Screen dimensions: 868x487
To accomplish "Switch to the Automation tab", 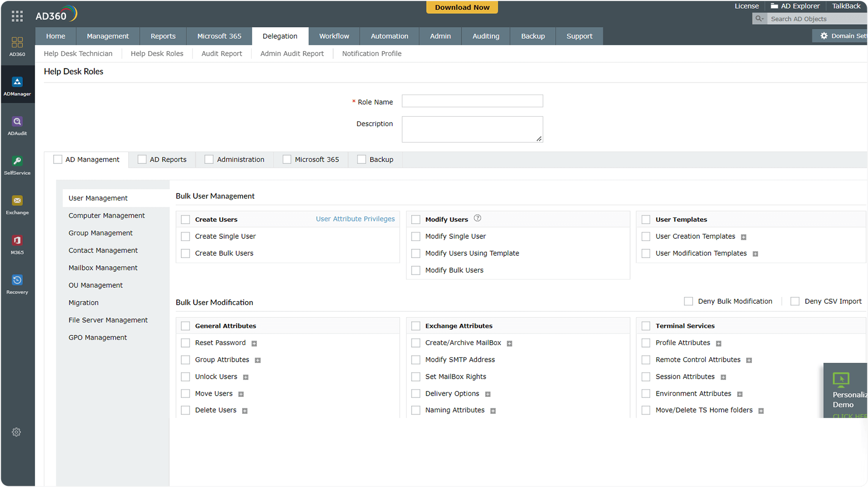I will [389, 36].
